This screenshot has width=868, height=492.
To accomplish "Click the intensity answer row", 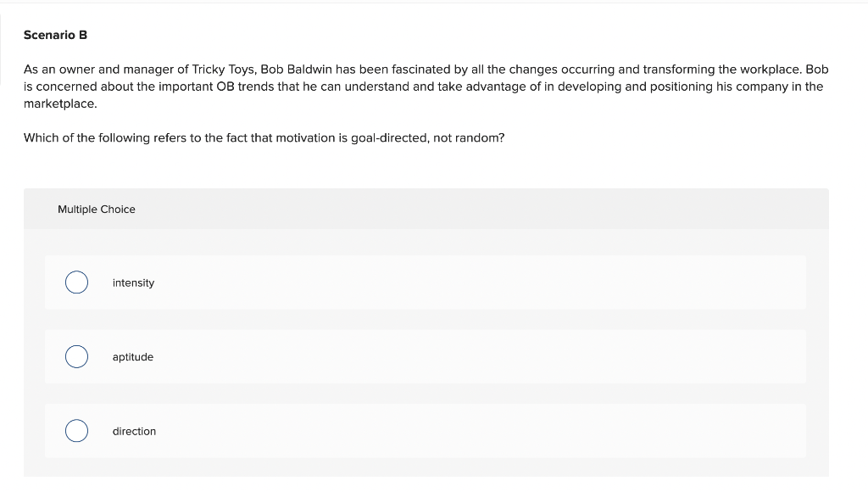I will 424,282.
